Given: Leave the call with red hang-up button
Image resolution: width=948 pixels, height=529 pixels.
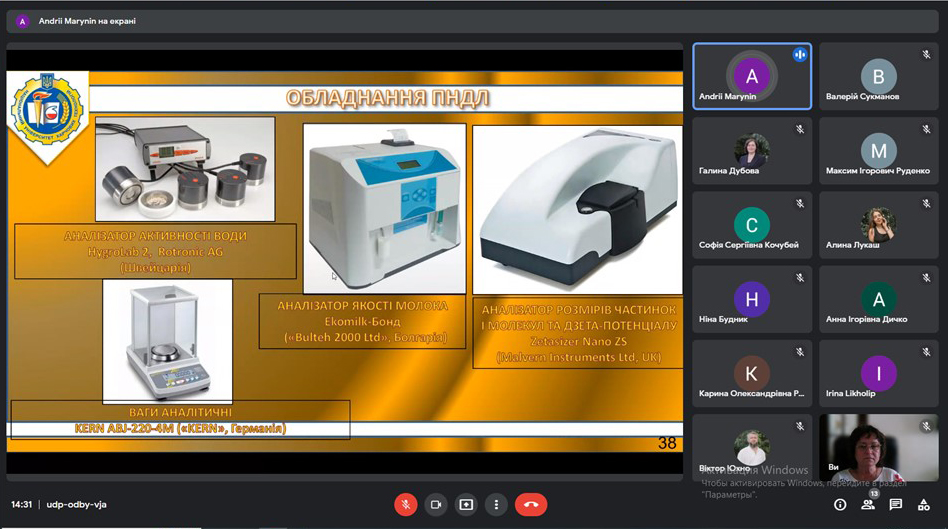Looking at the screenshot, I should coord(531,504).
